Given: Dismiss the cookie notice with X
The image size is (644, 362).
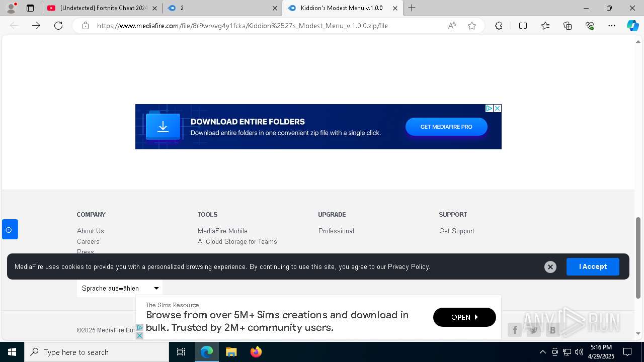Looking at the screenshot, I should (x=550, y=267).
